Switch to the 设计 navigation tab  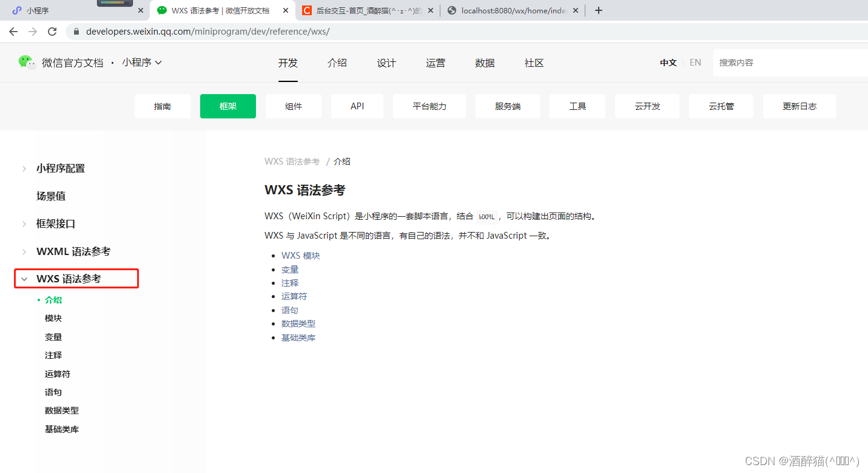[386, 62]
